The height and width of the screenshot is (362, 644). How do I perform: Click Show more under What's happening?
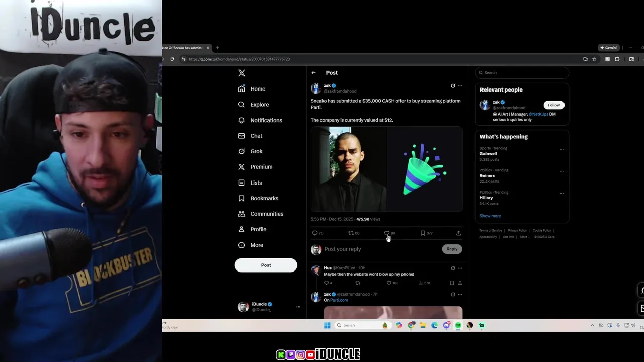[490, 216]
